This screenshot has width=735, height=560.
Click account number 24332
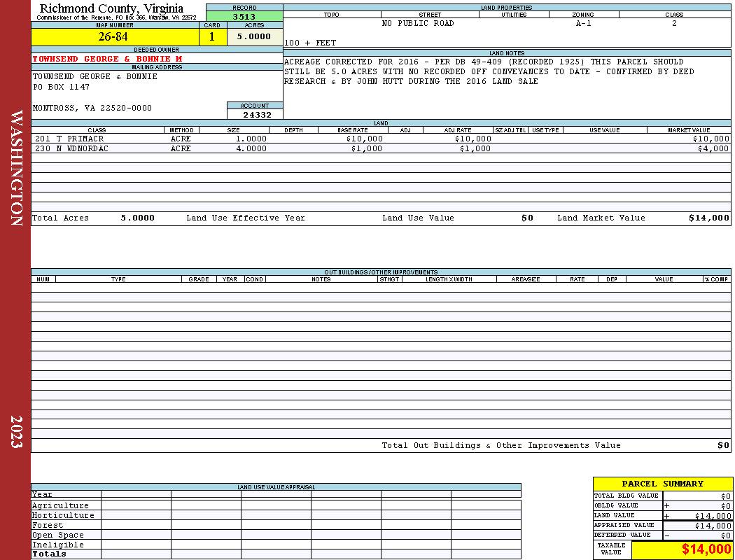257,115
